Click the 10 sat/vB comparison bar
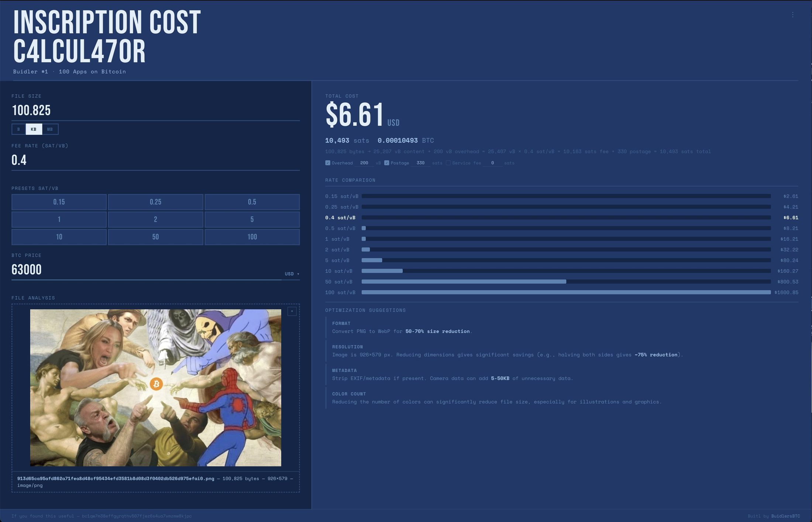812x522 pixels. click(566, 271)
